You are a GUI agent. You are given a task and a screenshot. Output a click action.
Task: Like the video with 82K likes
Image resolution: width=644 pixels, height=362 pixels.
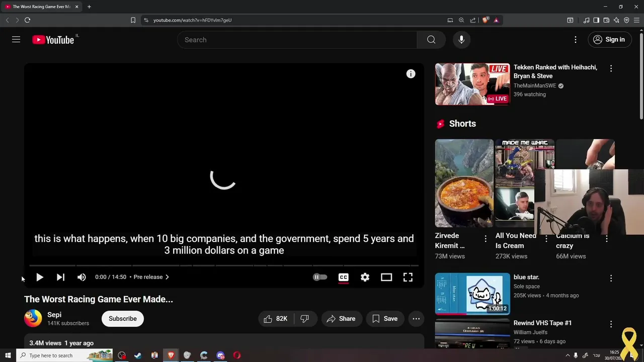tap(276, 319)
